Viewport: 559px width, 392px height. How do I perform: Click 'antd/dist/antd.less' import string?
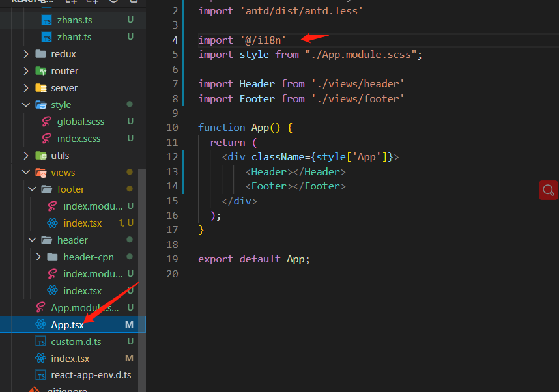301,11
